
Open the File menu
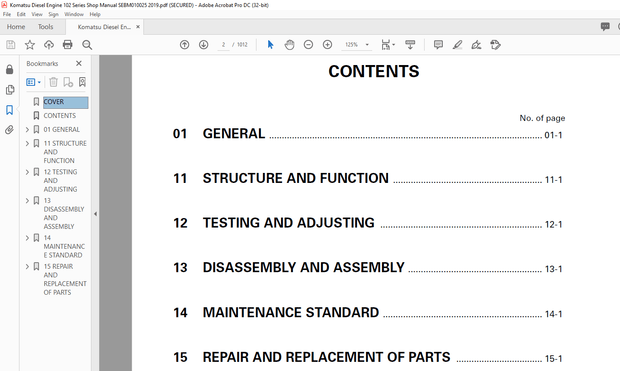click(x=7, y=14)
